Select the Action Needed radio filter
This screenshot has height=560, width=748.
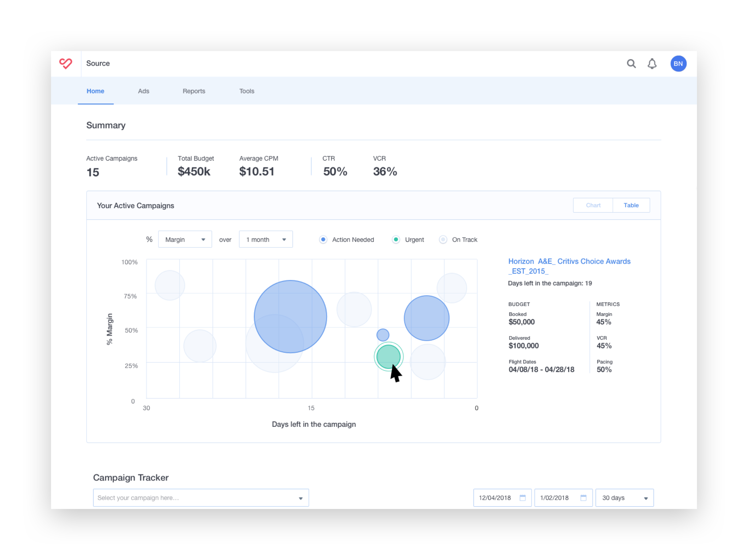click(323, 239)
